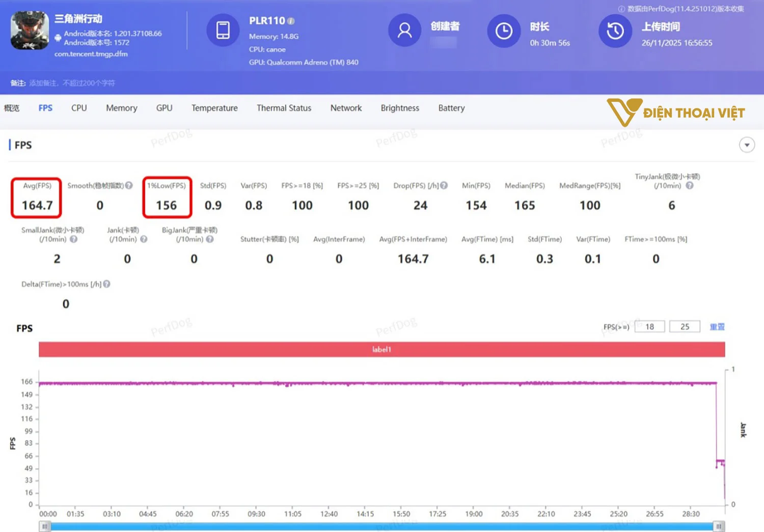Click the upload time history icon

[615, 31]
